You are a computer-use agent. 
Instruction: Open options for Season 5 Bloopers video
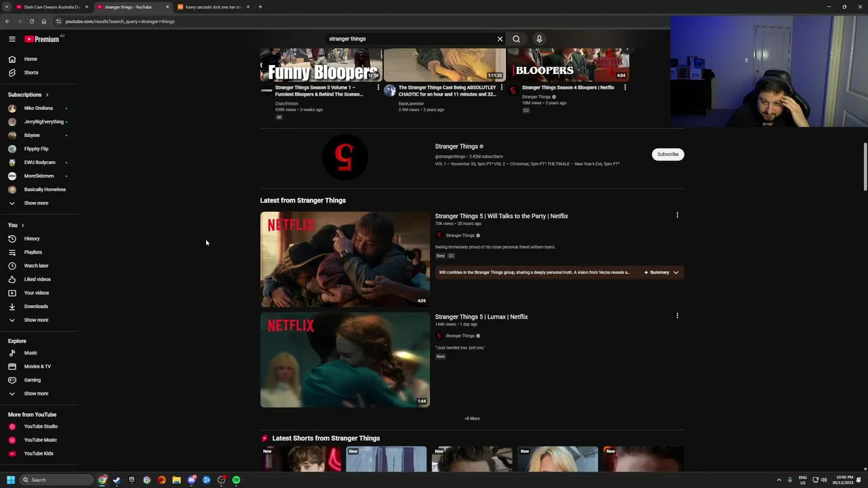(378, 87)
